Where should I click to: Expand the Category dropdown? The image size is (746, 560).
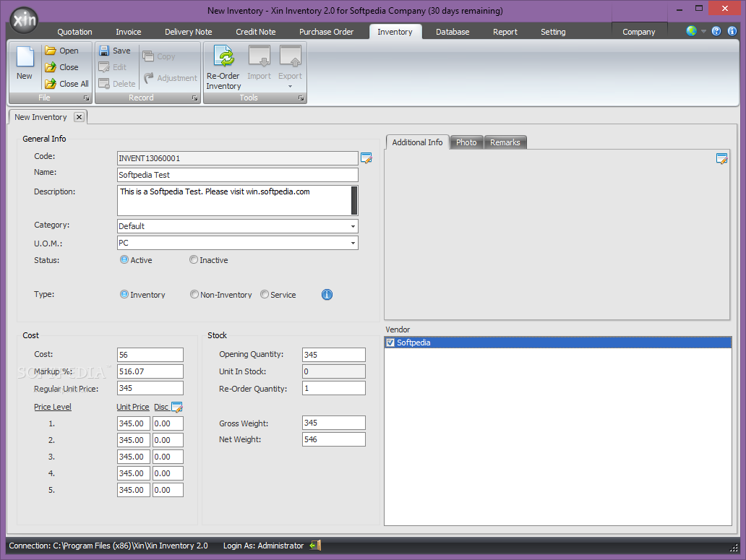coord(353,226)
